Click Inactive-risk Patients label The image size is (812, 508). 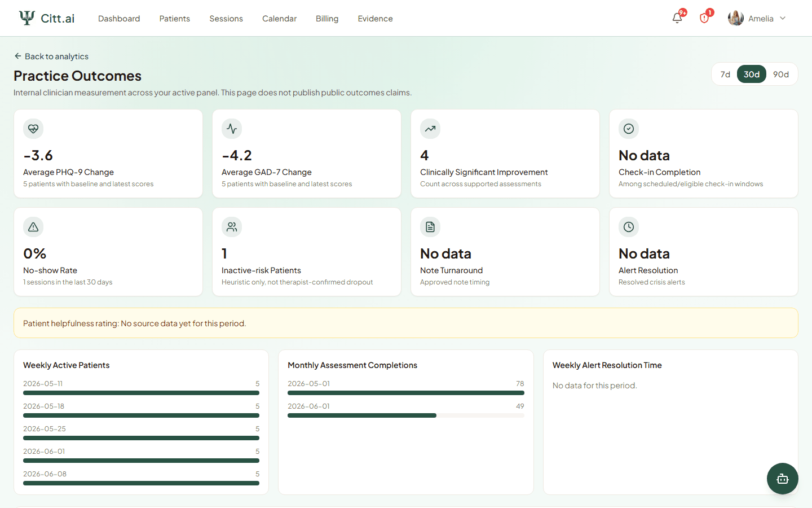coord(261,270)
